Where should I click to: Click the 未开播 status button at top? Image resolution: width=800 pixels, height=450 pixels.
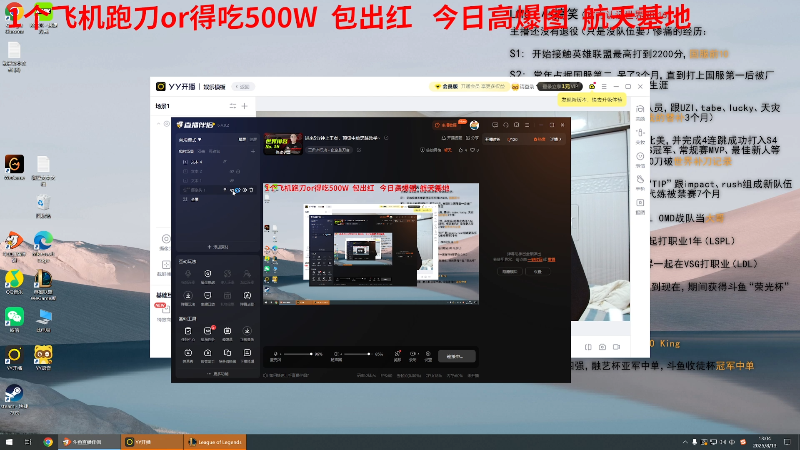(446, 125)
